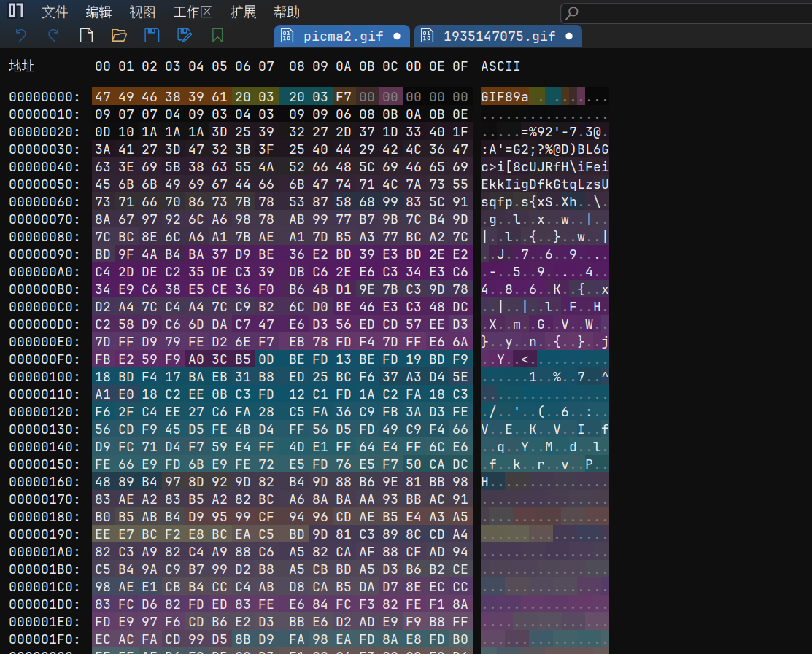Viewport: 812px width, 654px height.
Task: Save the file with the floppy disk icon
Action: [x=152, y=35]
